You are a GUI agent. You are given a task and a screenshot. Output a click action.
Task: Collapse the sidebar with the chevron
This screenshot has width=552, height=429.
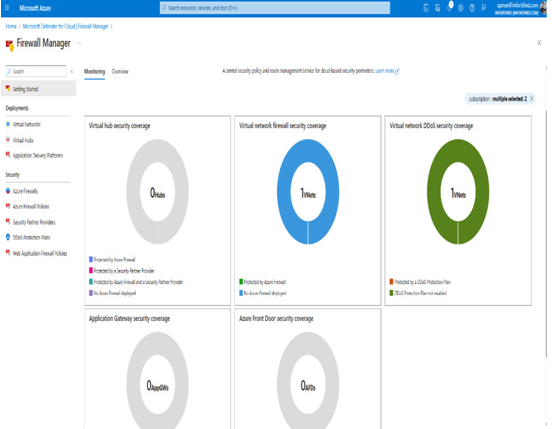pos(71,71)
